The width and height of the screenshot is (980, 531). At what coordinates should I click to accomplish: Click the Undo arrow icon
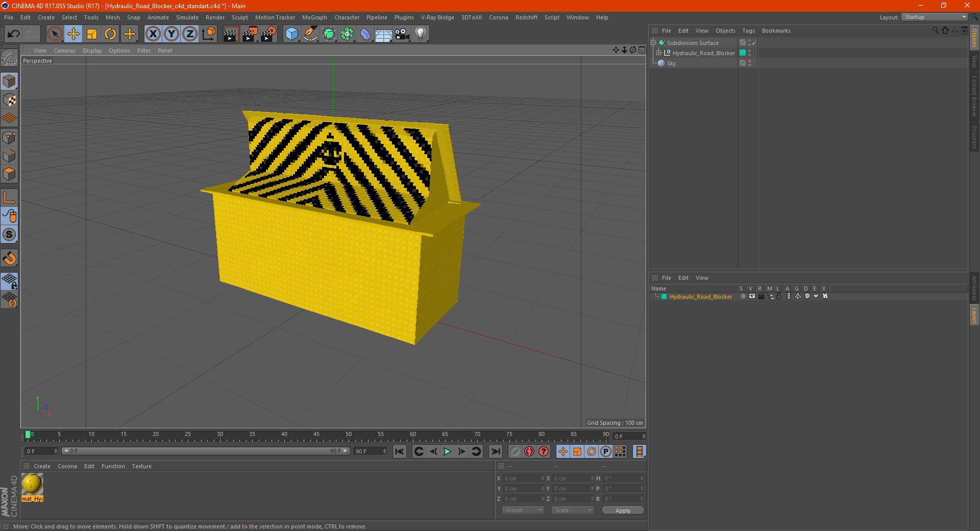(x=14, y=34)
